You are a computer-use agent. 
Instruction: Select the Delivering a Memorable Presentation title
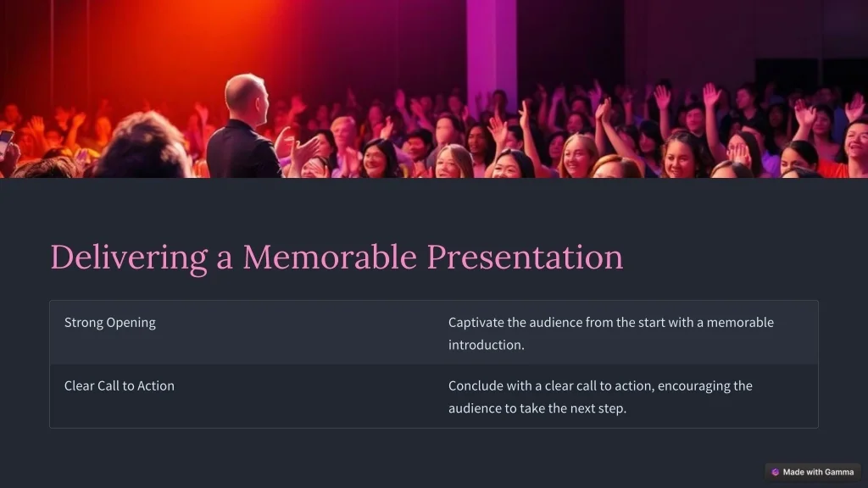click(337, 258)
